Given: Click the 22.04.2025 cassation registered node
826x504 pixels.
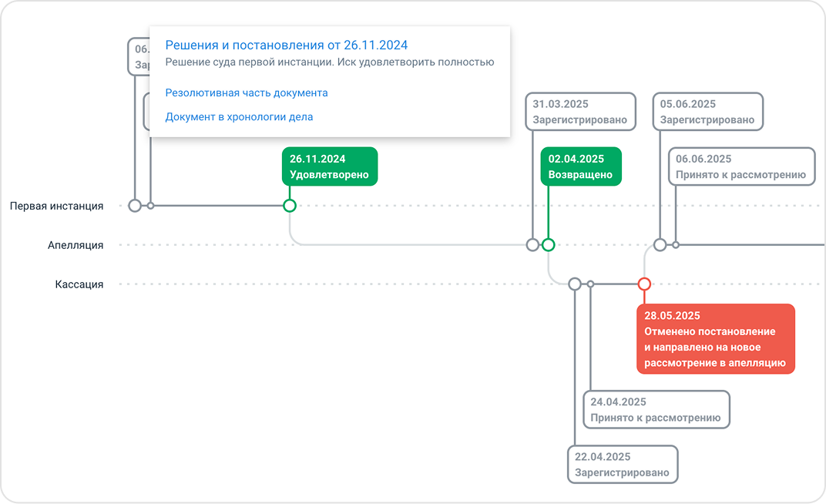Looking at the screenshot, I should point(575,284).
